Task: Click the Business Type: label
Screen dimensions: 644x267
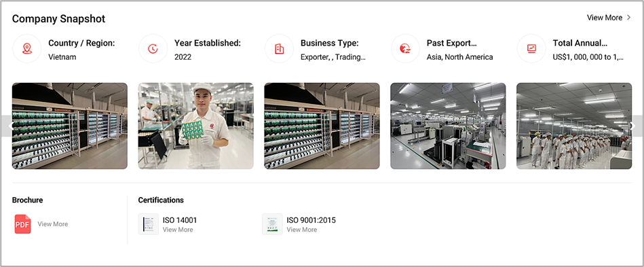Action: pyautogui.click(x=330, y=43)
